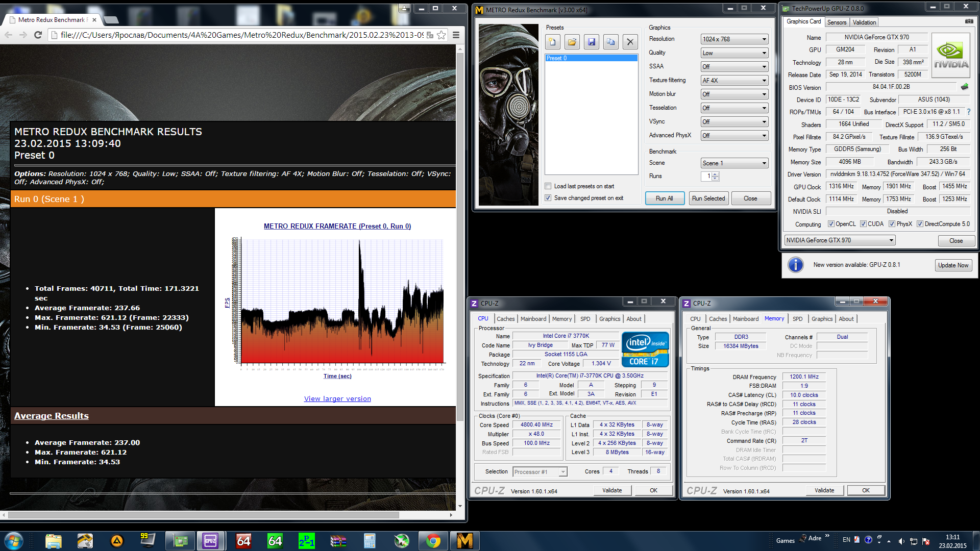Open the GPU selector dropdown in GPU-Z

coord(839,240)
